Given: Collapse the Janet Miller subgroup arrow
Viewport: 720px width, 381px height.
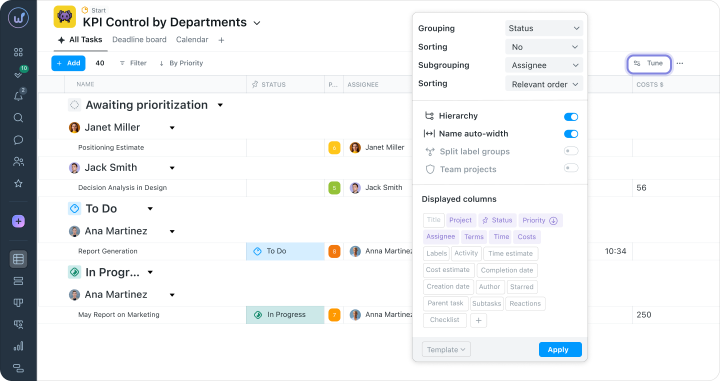Looking at the screenshot, I should (x=172, y=128).
